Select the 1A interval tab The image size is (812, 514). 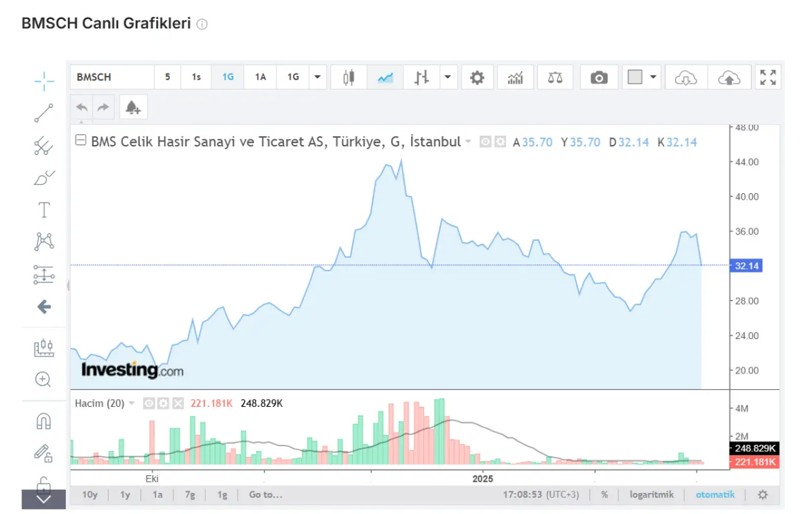click(x=260, y=77)
